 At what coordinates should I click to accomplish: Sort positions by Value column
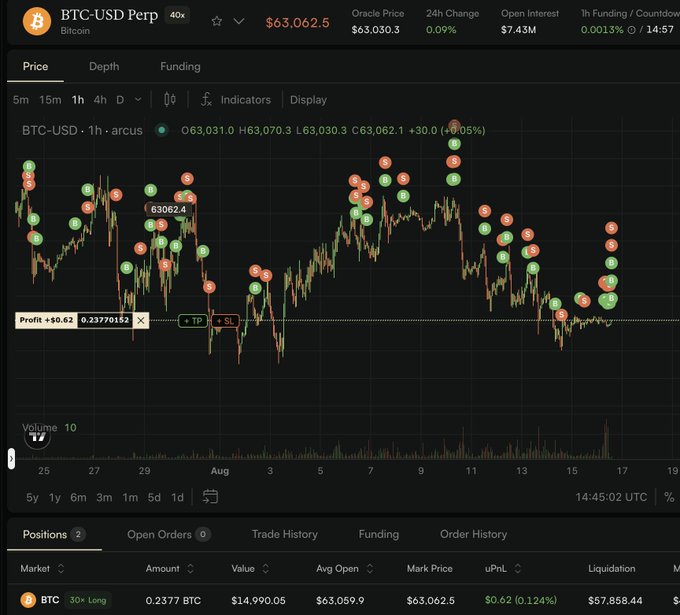click(x=250, y=568)
